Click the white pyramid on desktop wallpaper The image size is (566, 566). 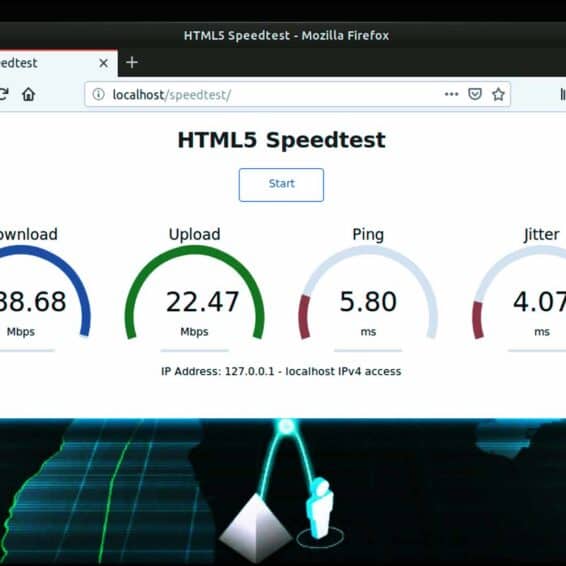pyautogui.click(x=256, y=528)
